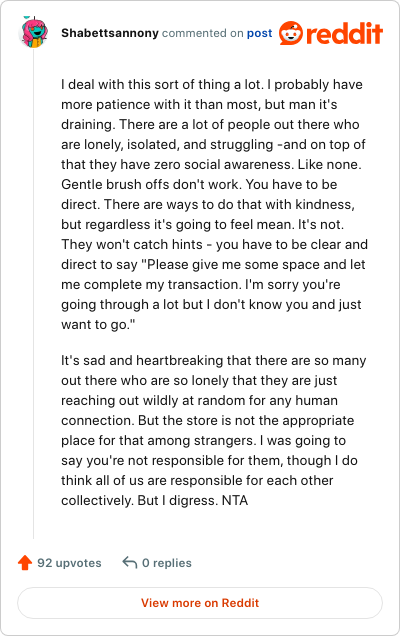
Task: Click the "commented on" text
Action: pos(202,33)
